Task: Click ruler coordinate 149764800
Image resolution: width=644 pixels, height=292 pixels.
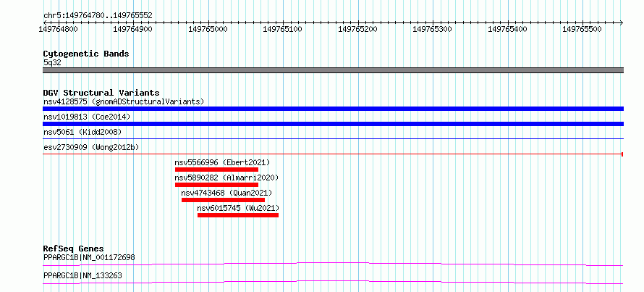Action: (58, 29)
